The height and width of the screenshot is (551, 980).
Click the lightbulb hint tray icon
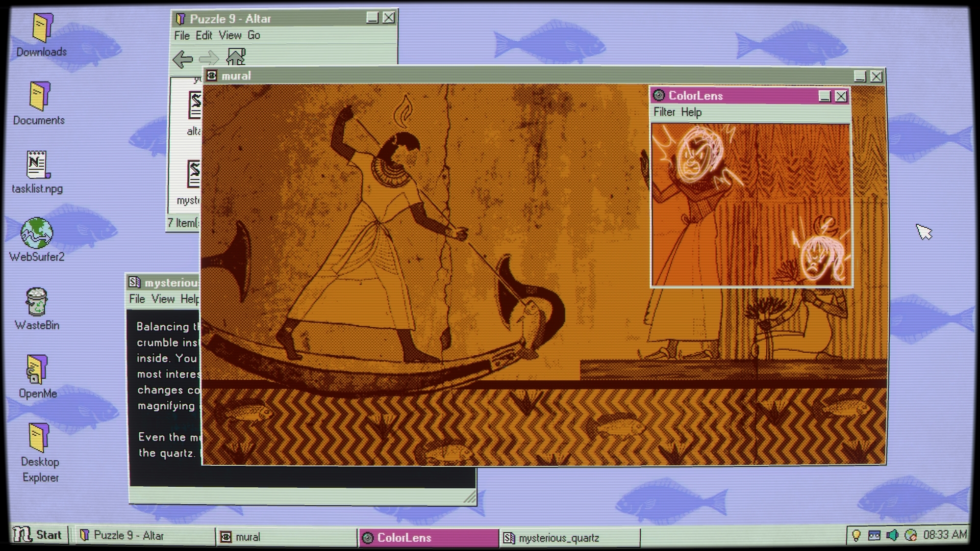[x=857, y=535]
